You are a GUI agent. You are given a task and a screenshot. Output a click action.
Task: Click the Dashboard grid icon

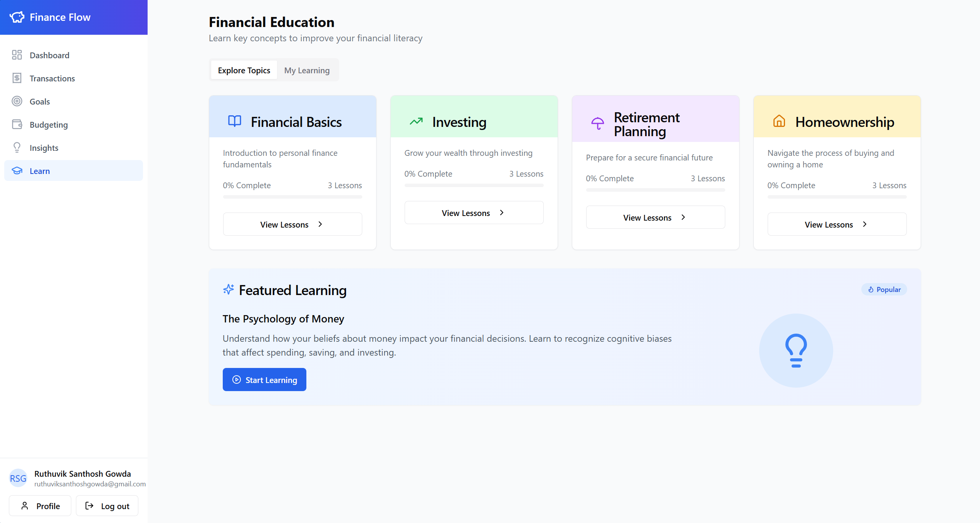pos(17,55)
